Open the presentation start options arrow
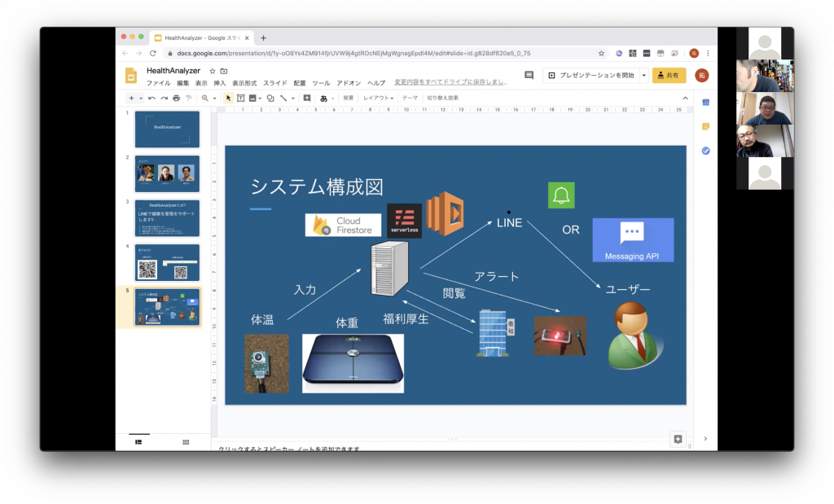 pyautogui.click(x=643, y=76)
